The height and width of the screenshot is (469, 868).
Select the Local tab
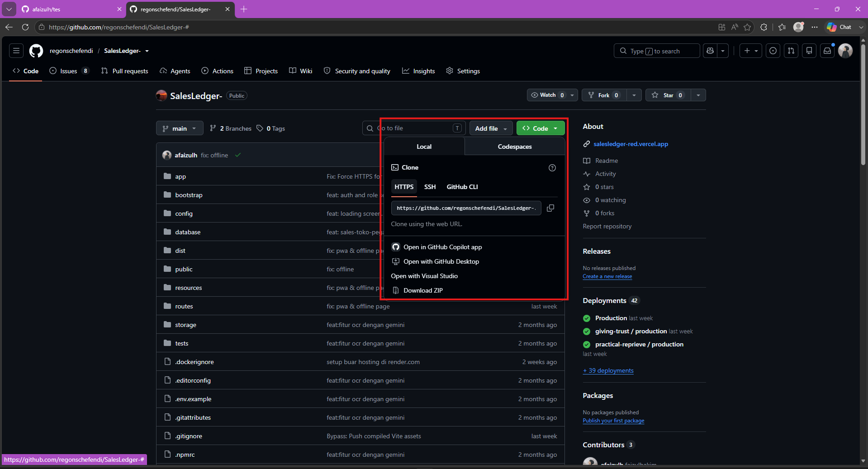tap(424, 147)
